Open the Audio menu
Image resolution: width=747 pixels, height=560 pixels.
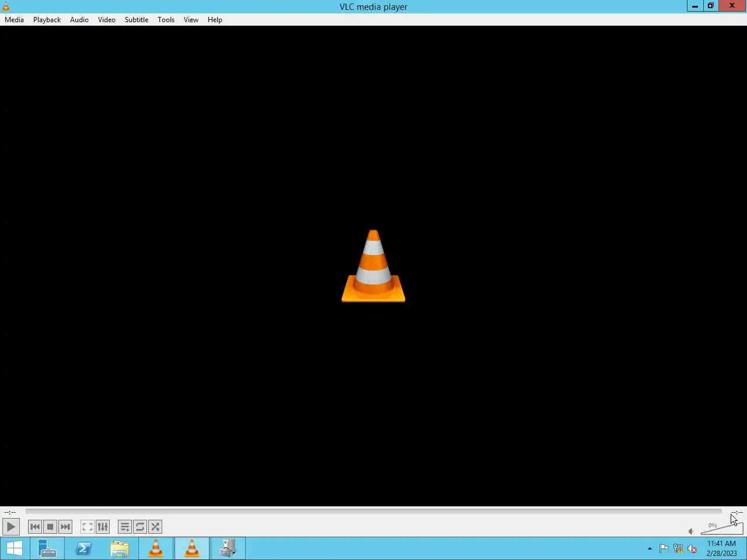79,19
